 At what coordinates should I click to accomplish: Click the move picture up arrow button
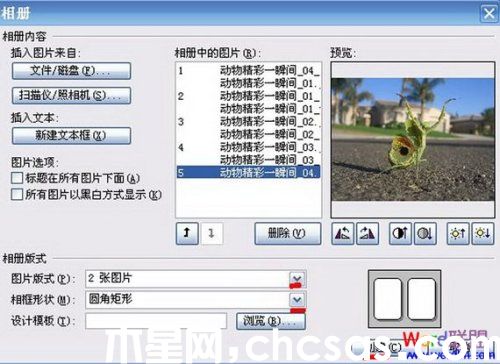[187, 234]
